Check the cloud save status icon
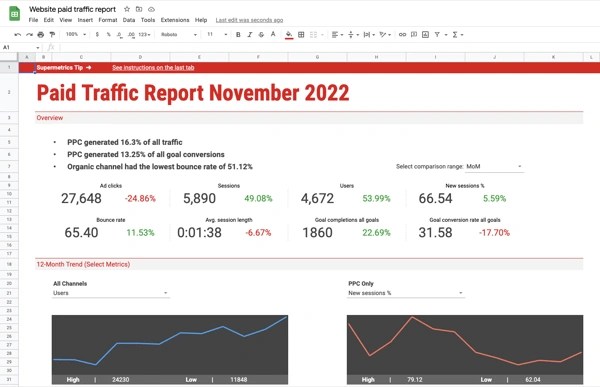The width and height of the screenshot is (600, 387). (152, 9)
